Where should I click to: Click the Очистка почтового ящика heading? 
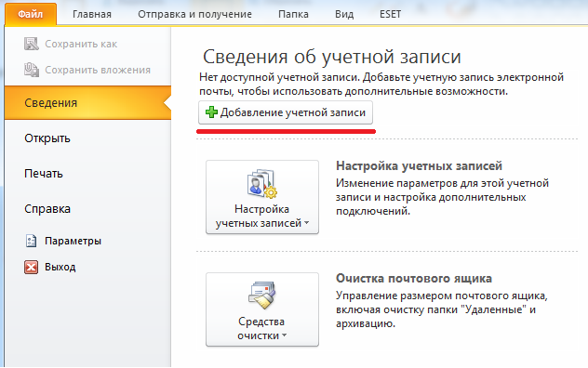414,279
